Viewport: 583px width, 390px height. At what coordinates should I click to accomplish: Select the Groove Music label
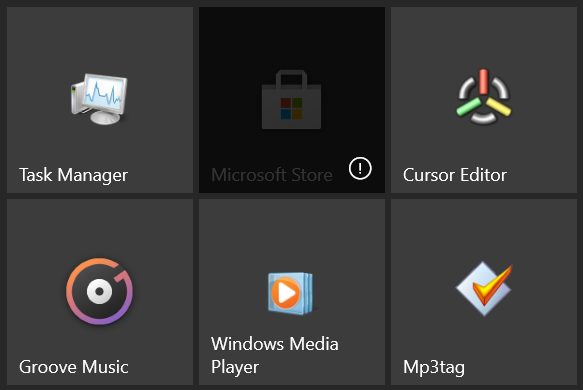click(74, 367)
